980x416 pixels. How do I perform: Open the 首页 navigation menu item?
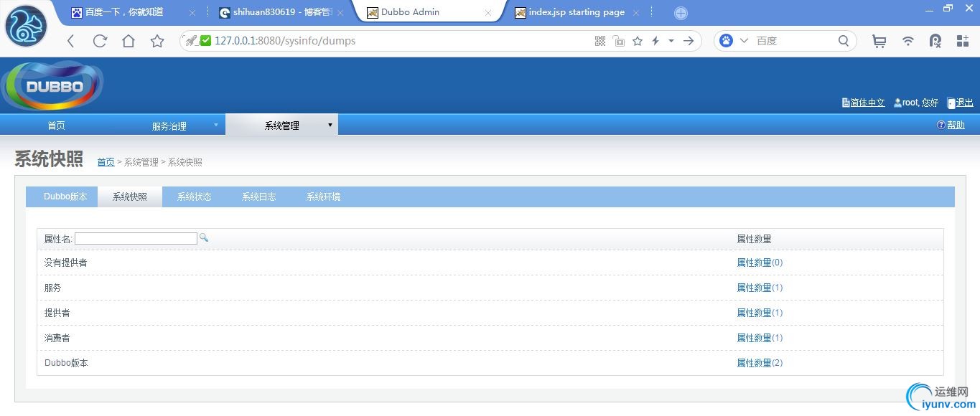(x=56, y=126)
